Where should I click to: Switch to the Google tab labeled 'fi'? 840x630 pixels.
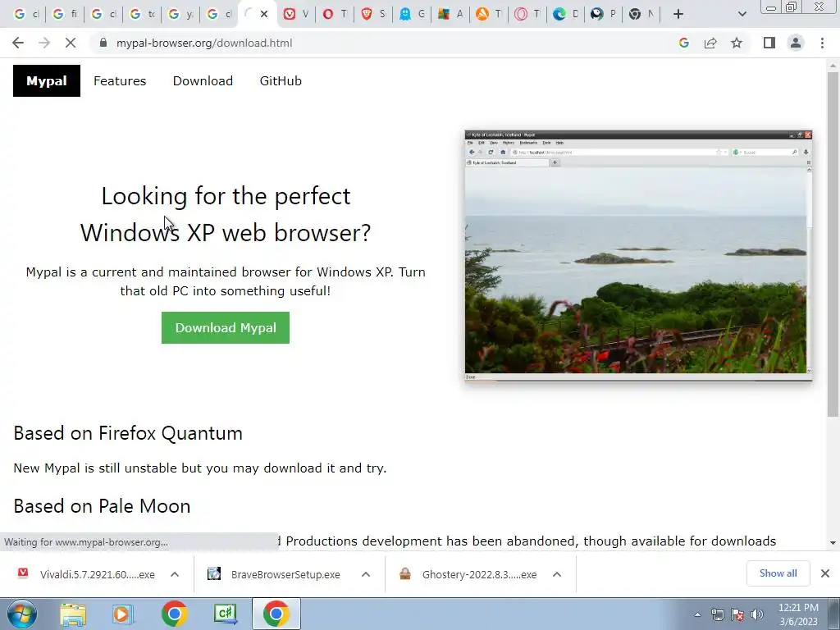click(65, 14)
